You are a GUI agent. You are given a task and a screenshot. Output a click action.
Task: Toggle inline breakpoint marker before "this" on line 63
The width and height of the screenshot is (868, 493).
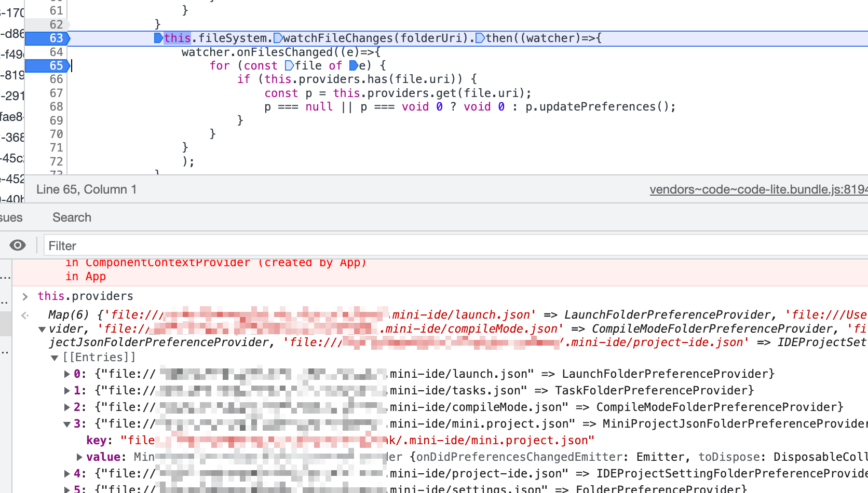click(x=158, y=38)
